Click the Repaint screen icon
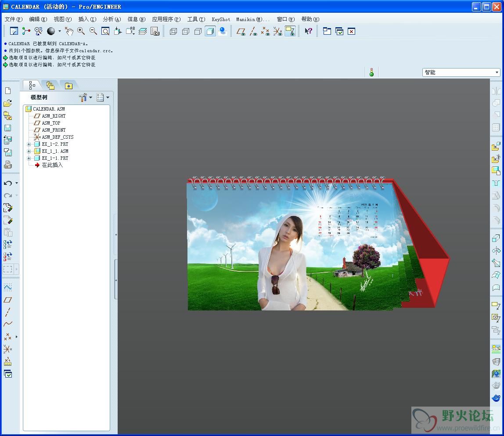 (x=14, y=31)
